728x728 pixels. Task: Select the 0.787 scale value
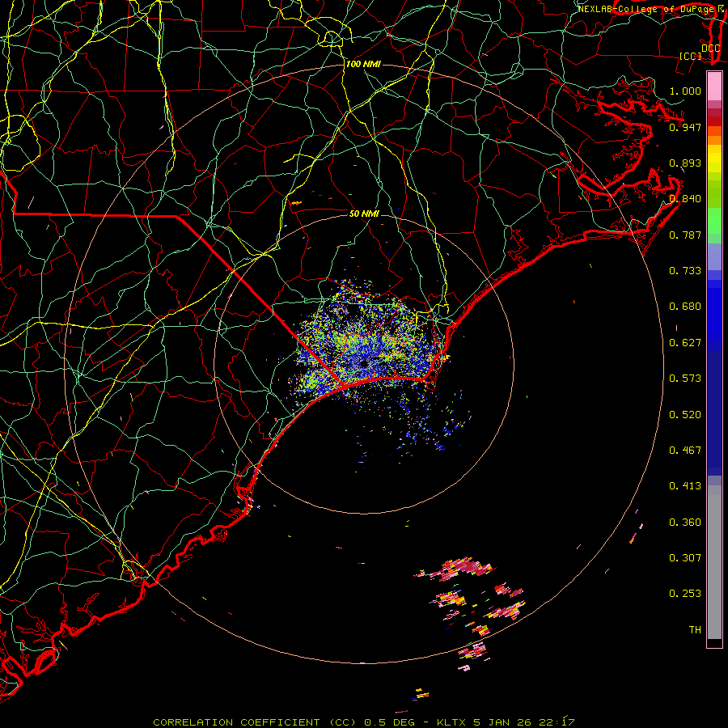click(x=685, y=235)
